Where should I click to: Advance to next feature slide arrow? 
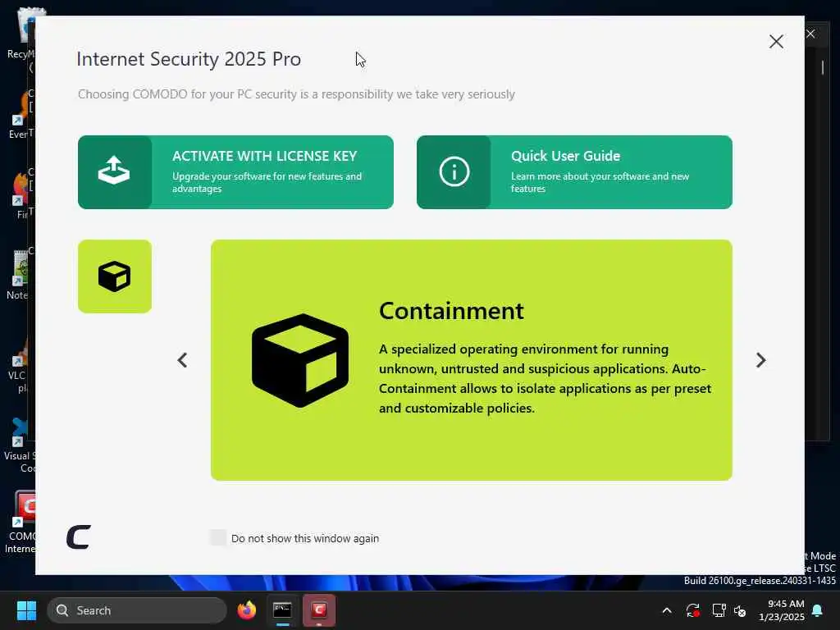[x=760, y=360]
